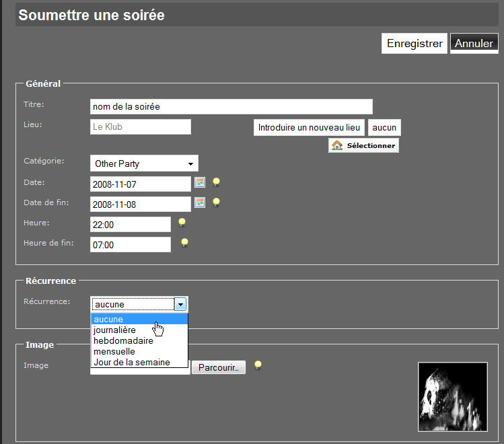Select 'Jour de la semaine' option
Viewport: 504px width, 444px height.
139,362
